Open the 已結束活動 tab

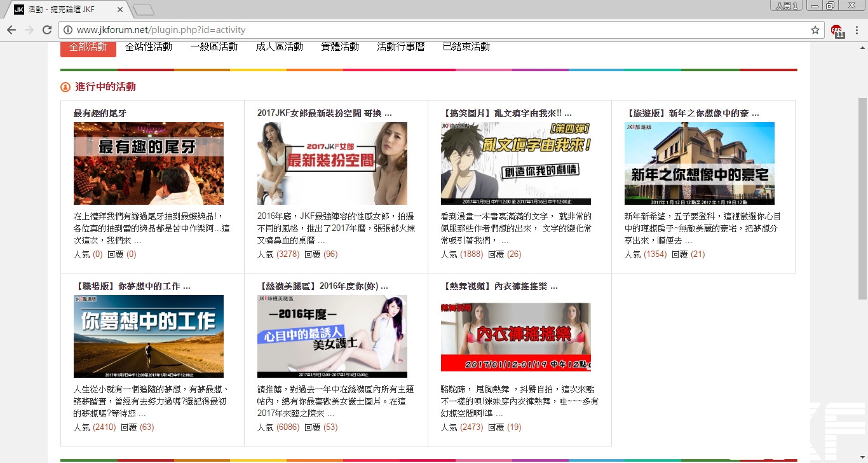coord(466,46)
